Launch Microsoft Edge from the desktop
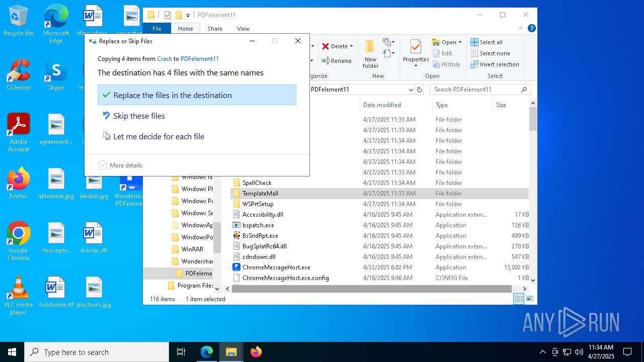Screen dimensions: 644x362 pos(56,24)
